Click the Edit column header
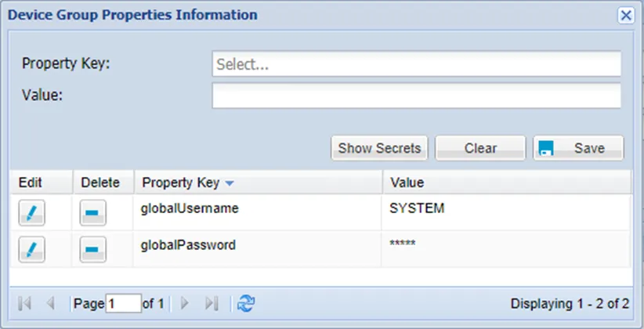This screenshot has width=644, height=329. click(42, 183)
